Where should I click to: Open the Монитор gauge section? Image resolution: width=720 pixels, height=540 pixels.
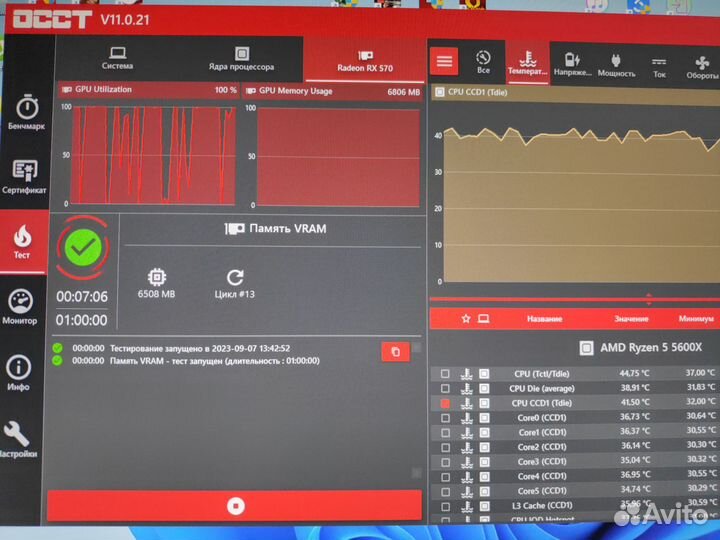pos(20,307)
